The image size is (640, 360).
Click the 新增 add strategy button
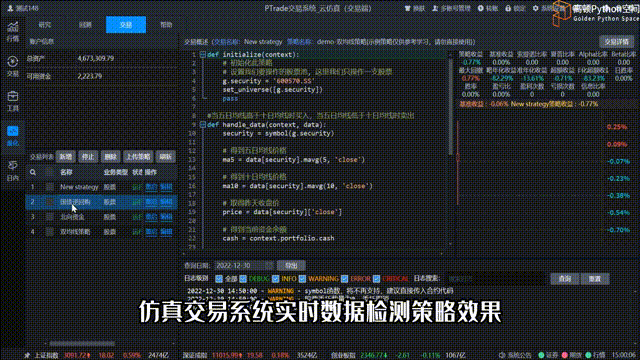[66, 157]
